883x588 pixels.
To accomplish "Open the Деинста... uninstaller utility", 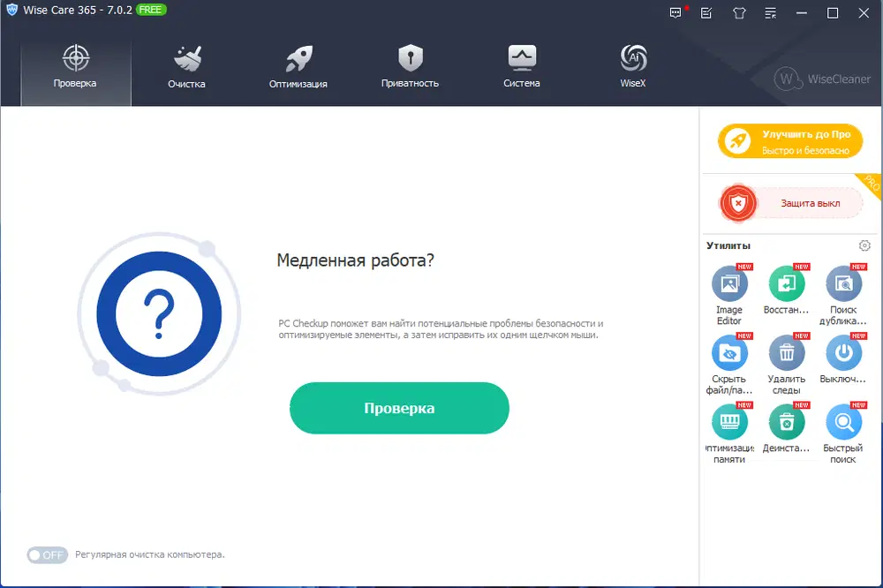I will 786,428.
